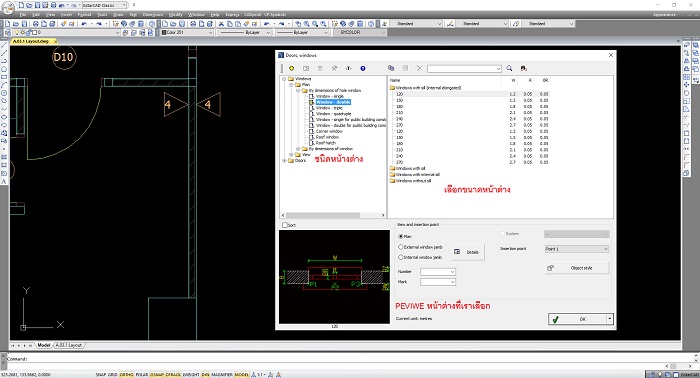Open the Insertion point 'Point 1' dropdown
This screenshot has width=700, height=378.
[x=576, y=249]
